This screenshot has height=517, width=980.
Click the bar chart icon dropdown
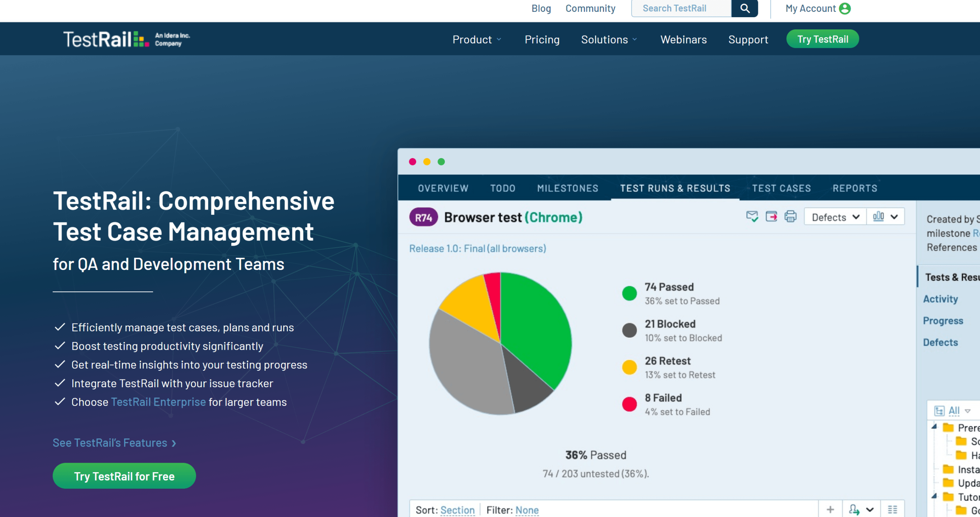(x=885, y=217)
